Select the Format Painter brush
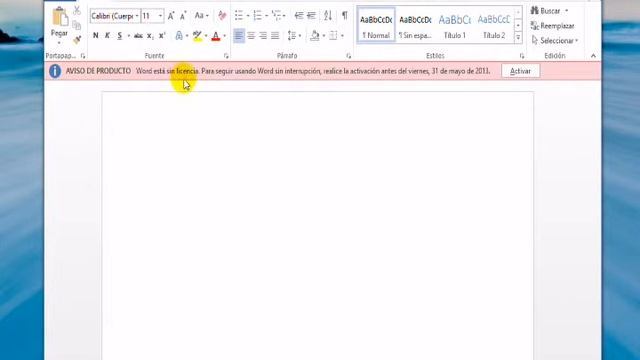 77,40
